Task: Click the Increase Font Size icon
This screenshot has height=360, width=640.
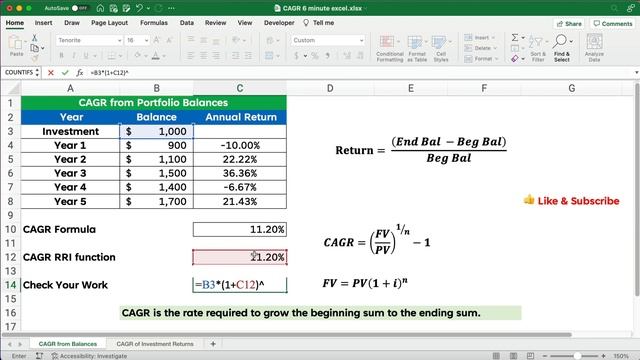Action: [157, 40]
